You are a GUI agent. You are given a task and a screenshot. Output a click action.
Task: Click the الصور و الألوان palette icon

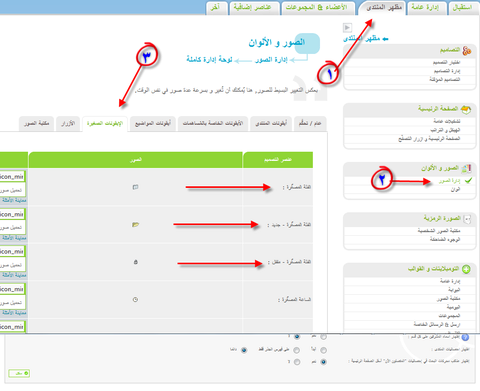[x=466, y=168]
